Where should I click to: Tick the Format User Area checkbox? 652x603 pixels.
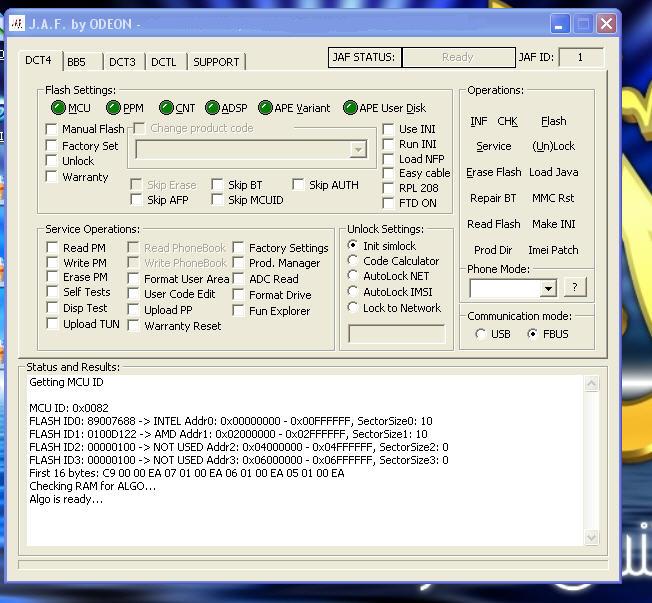(x=133, y=278)
